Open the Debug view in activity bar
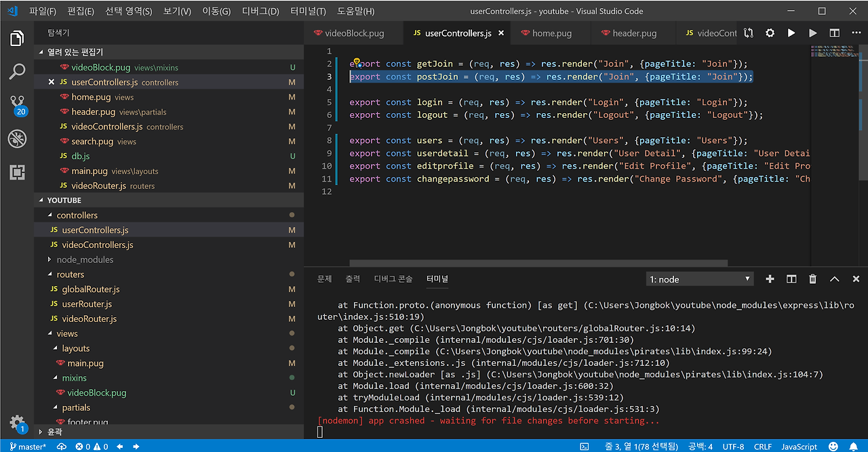 click(17, 139)
